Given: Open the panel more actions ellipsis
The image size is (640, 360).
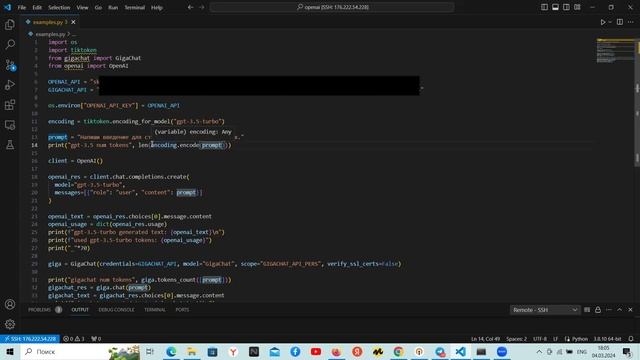Looking at the screenshot, I should pos(609,310).
